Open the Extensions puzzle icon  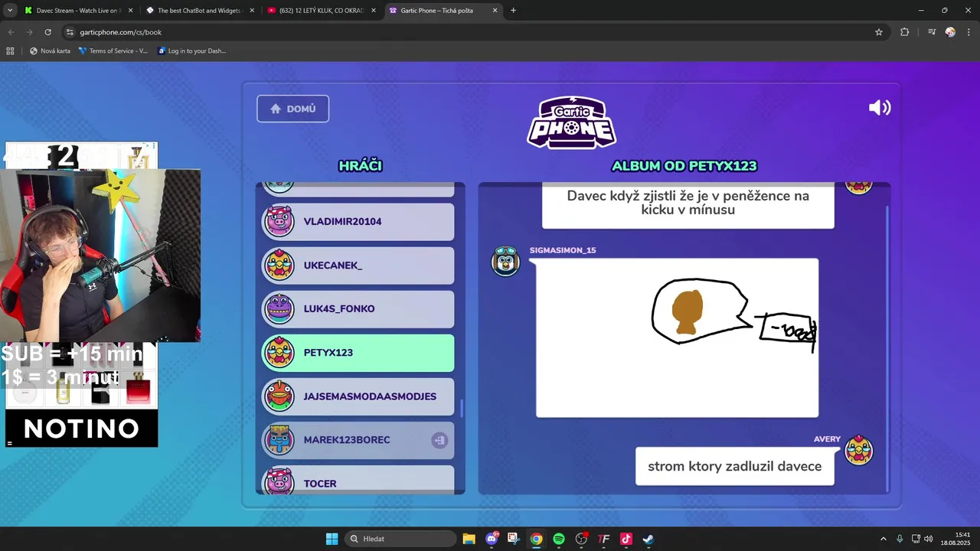[x=905, y=32]
